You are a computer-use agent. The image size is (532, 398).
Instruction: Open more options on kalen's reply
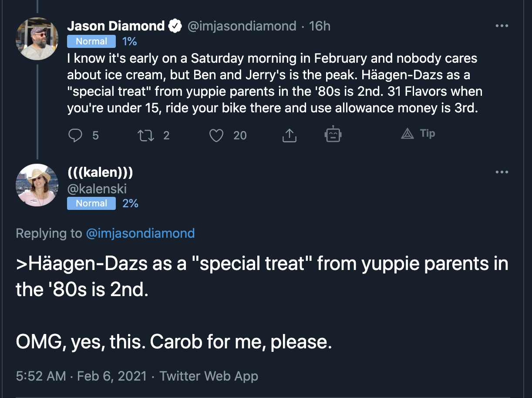click(x=502, y=172)
